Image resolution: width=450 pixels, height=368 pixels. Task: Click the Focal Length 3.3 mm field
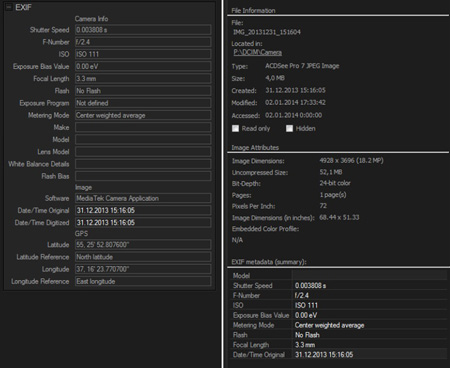pos(143,79)
